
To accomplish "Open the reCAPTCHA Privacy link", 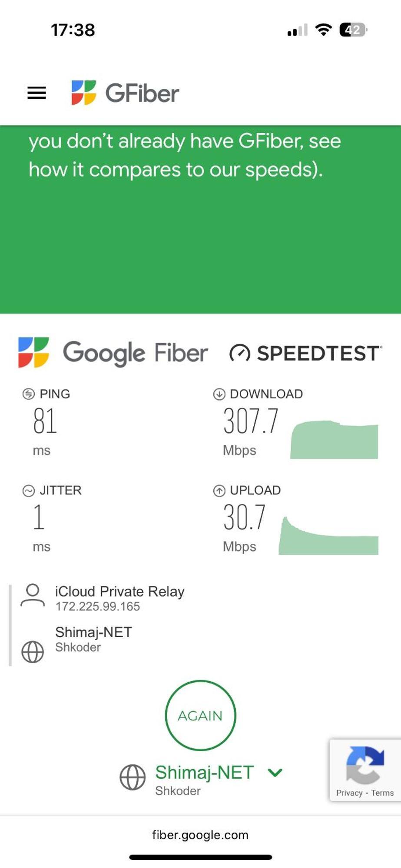I will (x=349, y=793).
